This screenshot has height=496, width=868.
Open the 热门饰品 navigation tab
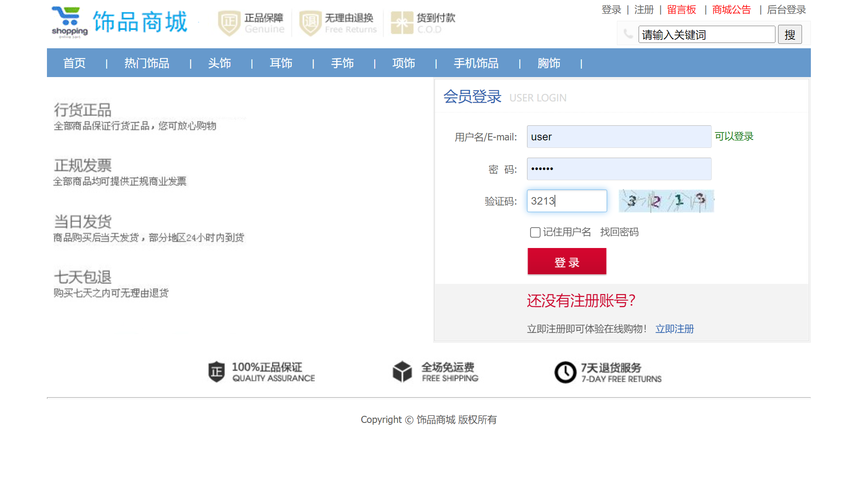(x=147, y=63)
